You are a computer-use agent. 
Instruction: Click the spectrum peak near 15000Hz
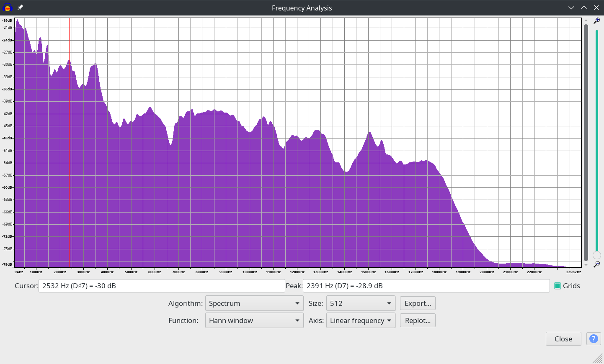369,132
